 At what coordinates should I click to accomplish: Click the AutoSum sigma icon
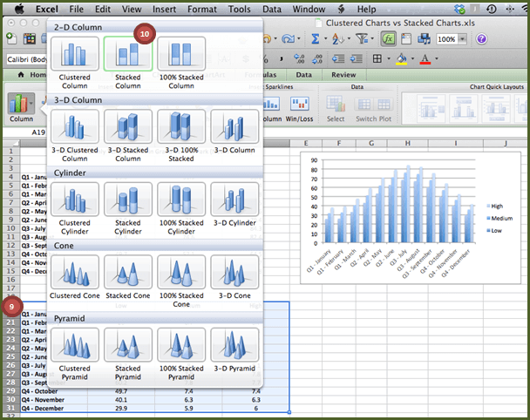315,39
